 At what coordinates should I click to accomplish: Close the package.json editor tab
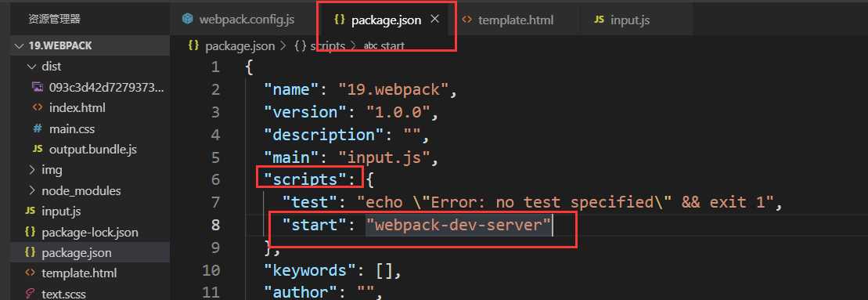[x=434, y=20]
